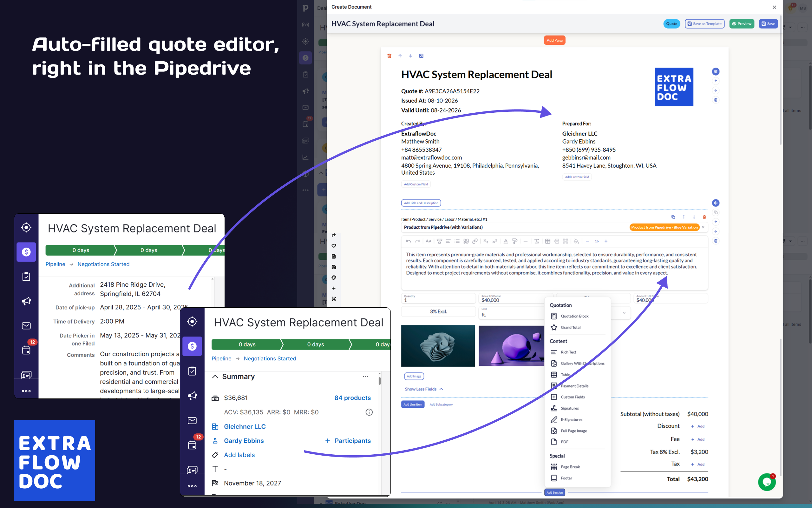The image size is (812, 508).
Task: Open the dropdown chevron next to the Unit field
Action: click(x=624, y=313)
